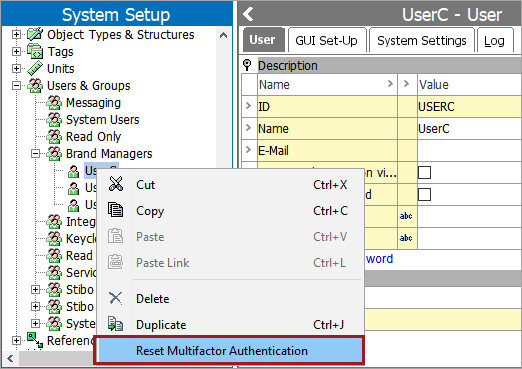Choose Duplicate from the context menu
Viewport: 522px width, 369px height.
[x=230, y=324]
